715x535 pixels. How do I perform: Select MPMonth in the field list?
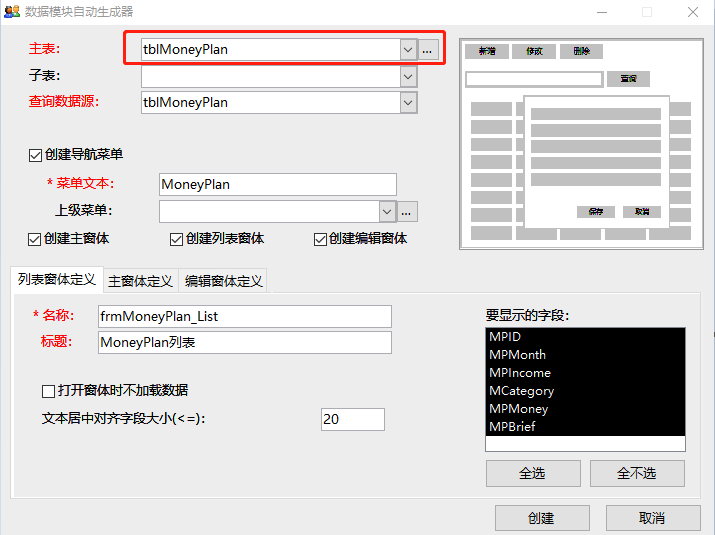tap(585, 355)
